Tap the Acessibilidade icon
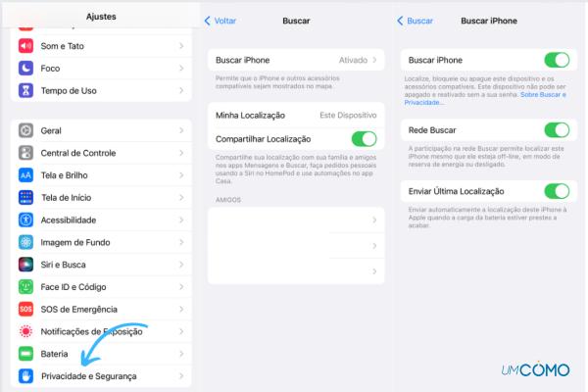 point(25,220)
